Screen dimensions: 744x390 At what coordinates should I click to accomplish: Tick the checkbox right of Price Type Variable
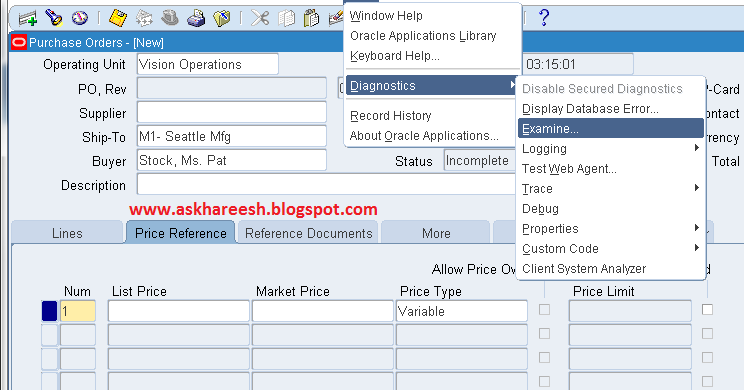coord(544,310)
